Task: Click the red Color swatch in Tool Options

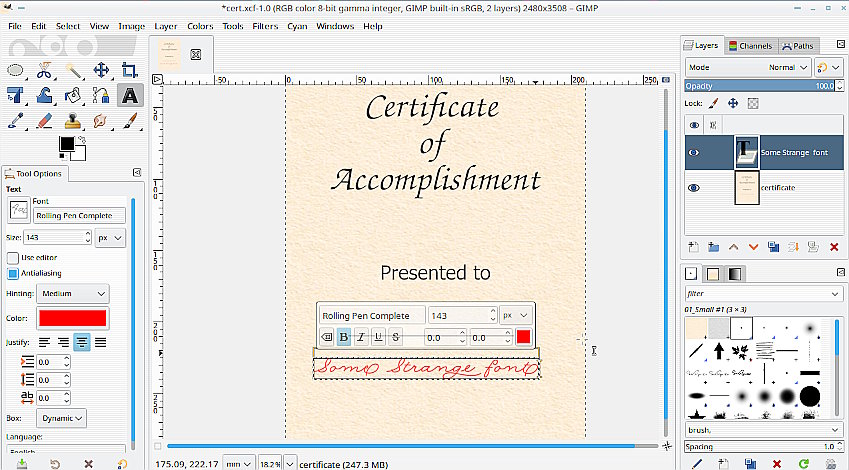Action: click(x=72, y=318)
